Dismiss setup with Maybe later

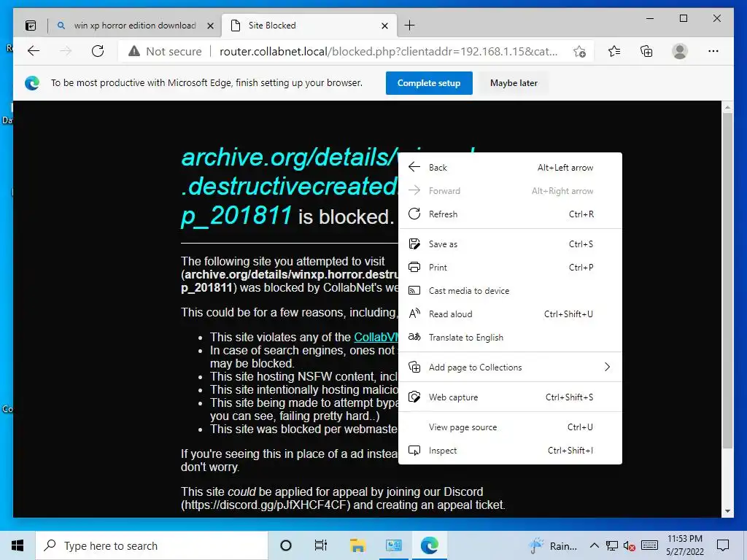click(x=514, y=83)
